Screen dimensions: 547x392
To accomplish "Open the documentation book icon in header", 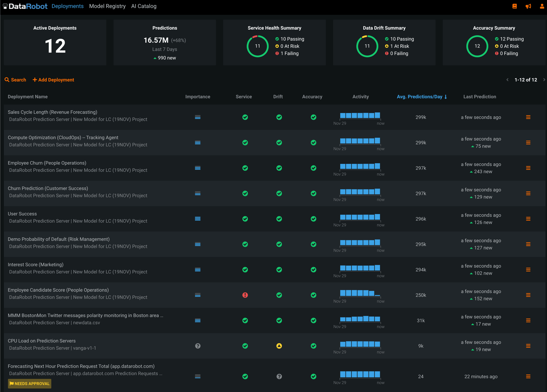I will click(x=515, y=6).
